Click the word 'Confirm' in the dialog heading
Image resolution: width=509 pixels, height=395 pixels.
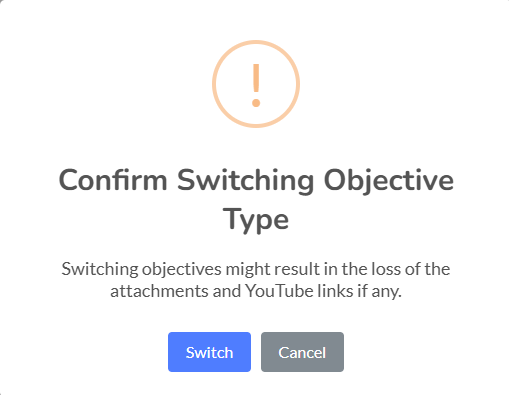coord(113,180)
